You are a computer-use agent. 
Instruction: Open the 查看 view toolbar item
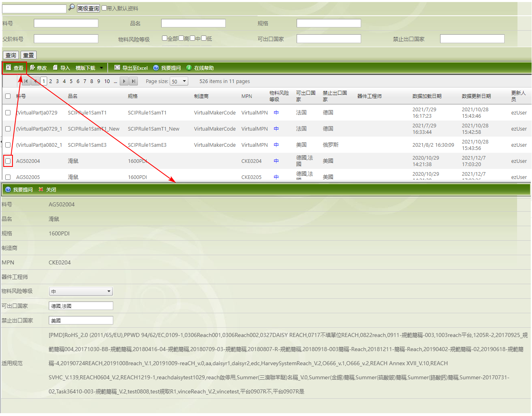[15, 68]
